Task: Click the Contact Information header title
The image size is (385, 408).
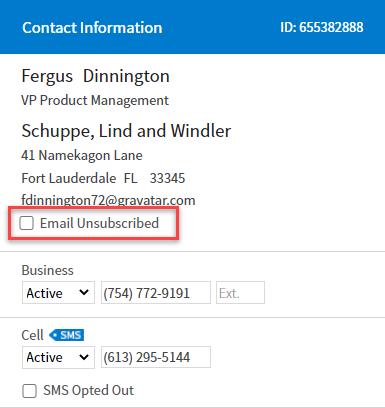Action: coord(92,28)
